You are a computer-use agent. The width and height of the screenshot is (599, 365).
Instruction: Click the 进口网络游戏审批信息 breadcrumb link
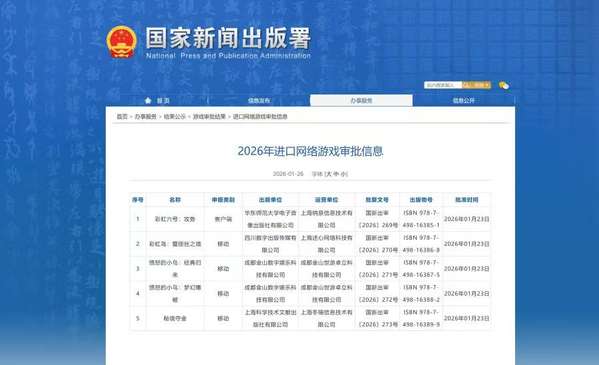coord(260,117)
